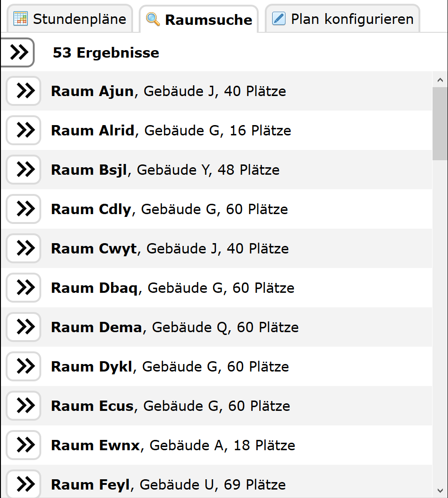Click the double-chevron next to Raum Cwyt
The width and height of the screenshot is (448, 498).
pyautogui.click(x=23, y=248)
